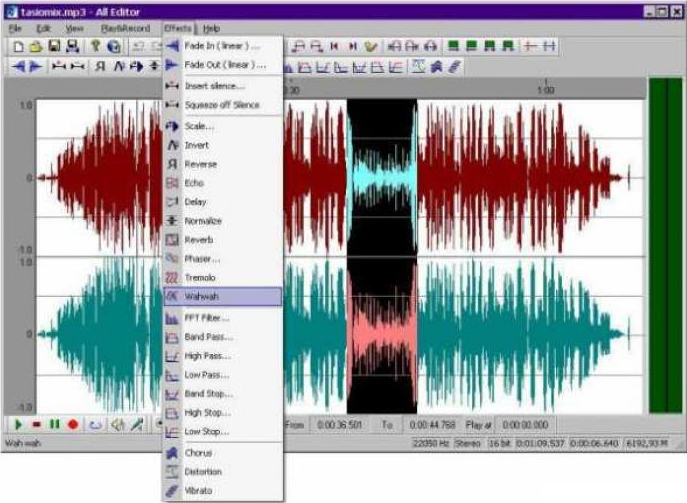Click the Save floppy disk toolbar icon
Screen dimensions: 687x503
pyautogui.click(x=54, y=46)
